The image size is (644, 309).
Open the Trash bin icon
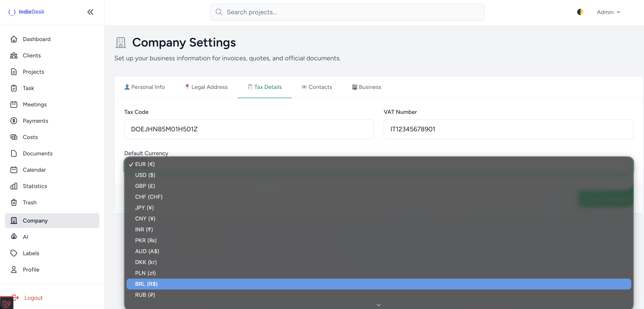pyautogui.click(x=14, y=202)
